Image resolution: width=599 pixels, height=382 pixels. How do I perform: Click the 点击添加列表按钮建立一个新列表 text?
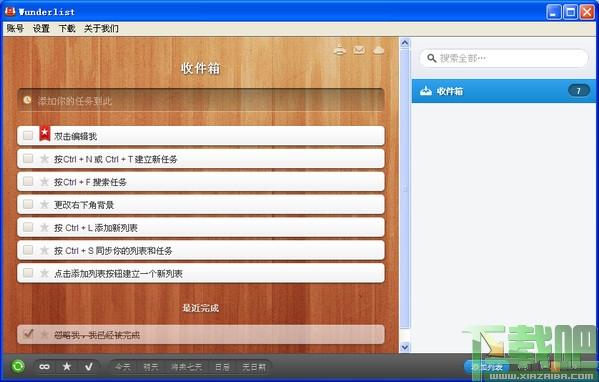[x=118, y=274]
